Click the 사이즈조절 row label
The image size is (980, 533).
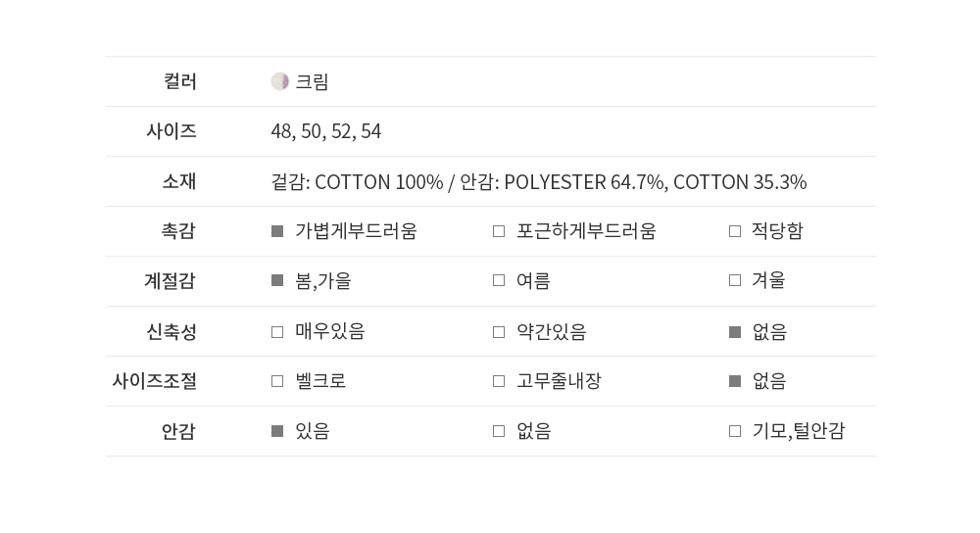[155, 381]
